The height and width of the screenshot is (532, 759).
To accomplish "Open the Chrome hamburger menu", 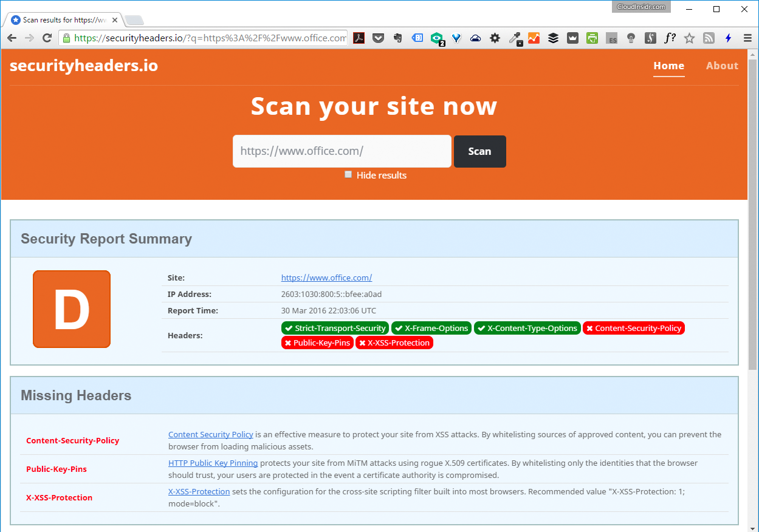I will coord(747,38).
